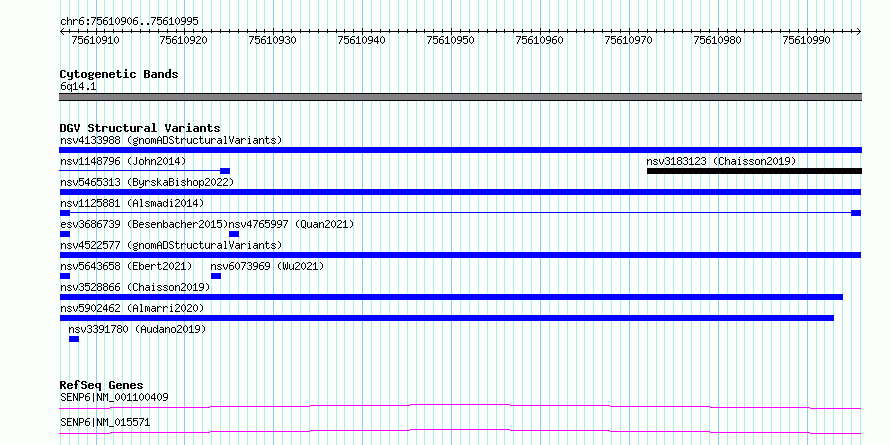
Task: Click the SENP6|NM_015571 transcript label
Action: [105, 423]
